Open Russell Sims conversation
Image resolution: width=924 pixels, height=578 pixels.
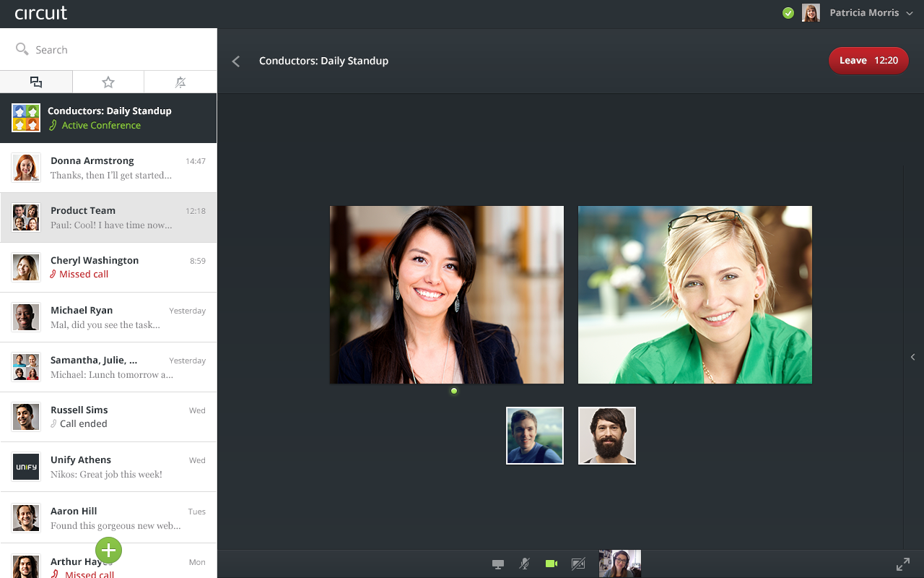108,417
